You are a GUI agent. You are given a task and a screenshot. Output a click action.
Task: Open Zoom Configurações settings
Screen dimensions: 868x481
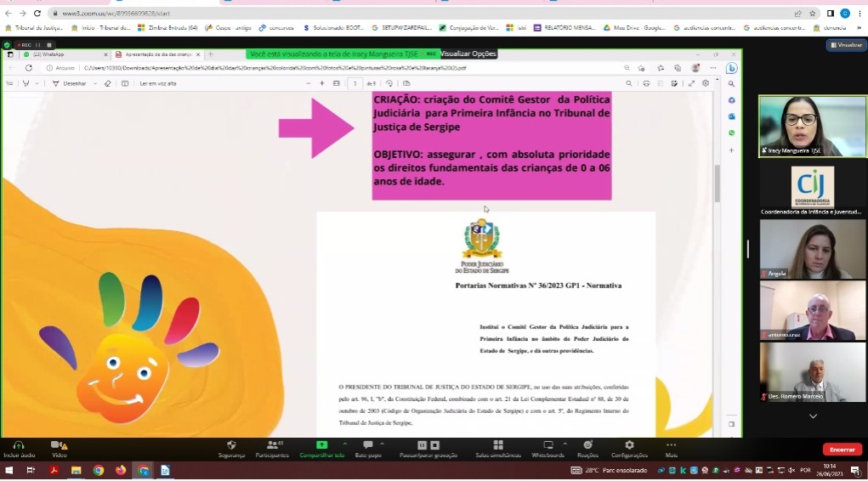pos(629,448)
